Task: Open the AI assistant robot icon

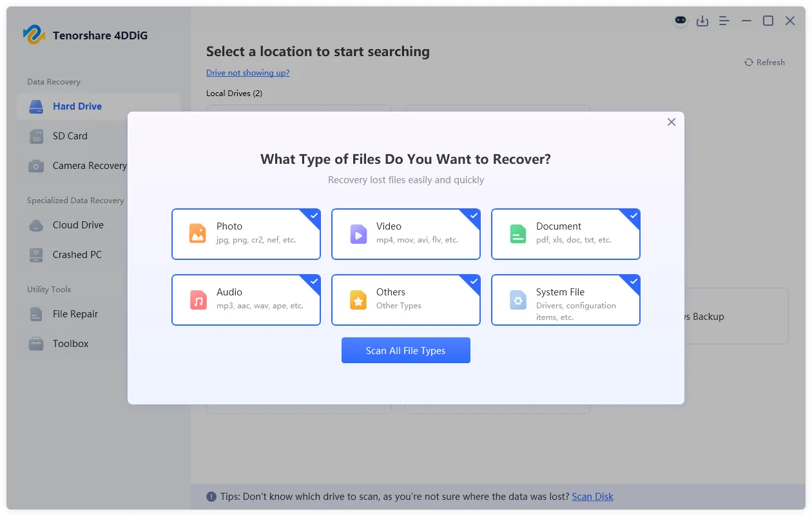Action: tap(680, 21)
